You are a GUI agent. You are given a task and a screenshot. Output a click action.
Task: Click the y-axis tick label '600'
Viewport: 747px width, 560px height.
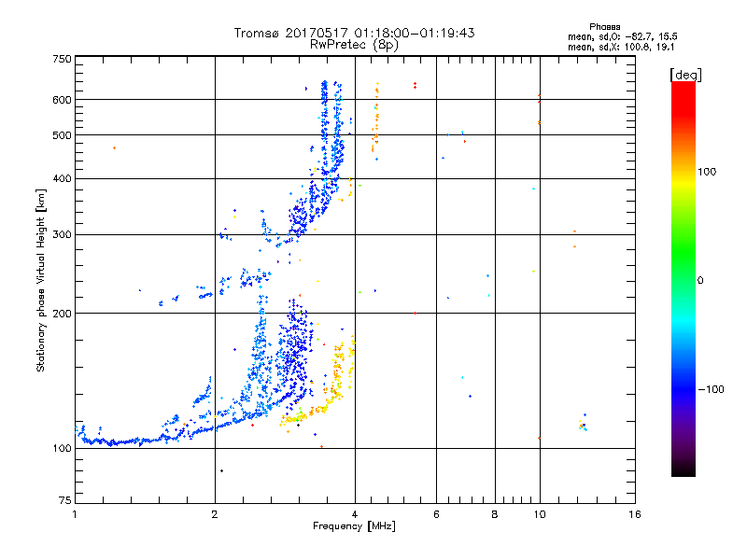pyautogui.click(x=62, y=100)
